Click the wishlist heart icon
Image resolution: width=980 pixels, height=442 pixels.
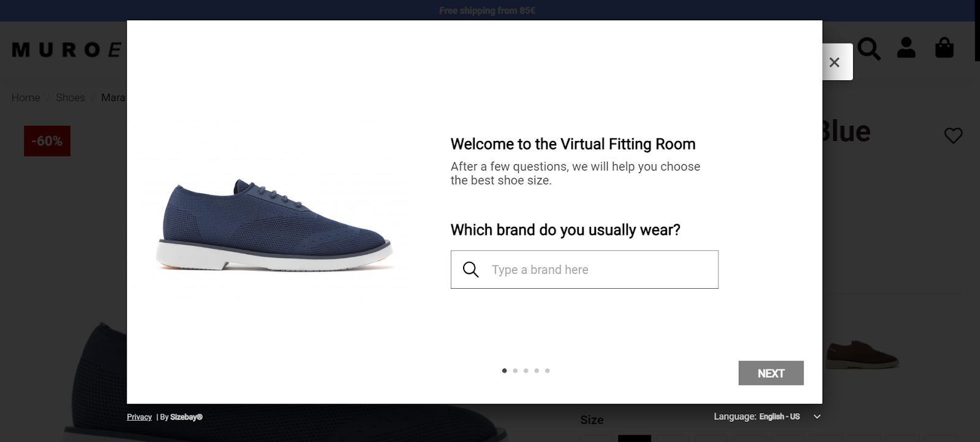(x=953, y=135)
